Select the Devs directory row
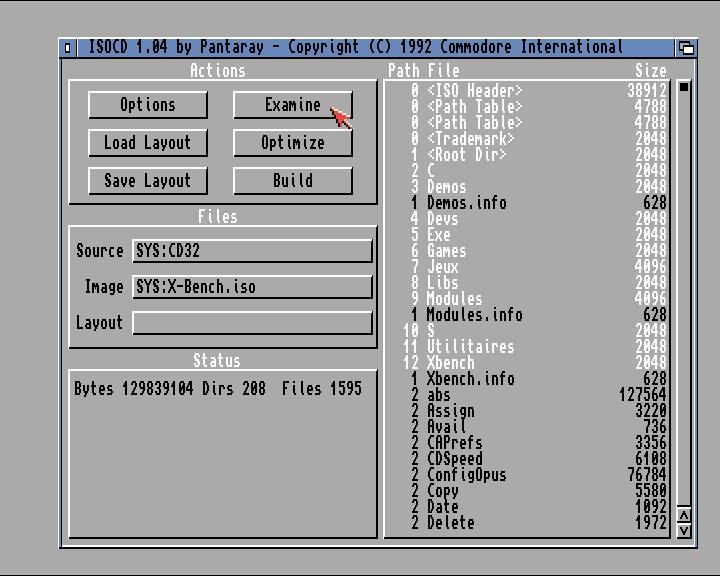This screenshot has height=576, width=720. 527,219
